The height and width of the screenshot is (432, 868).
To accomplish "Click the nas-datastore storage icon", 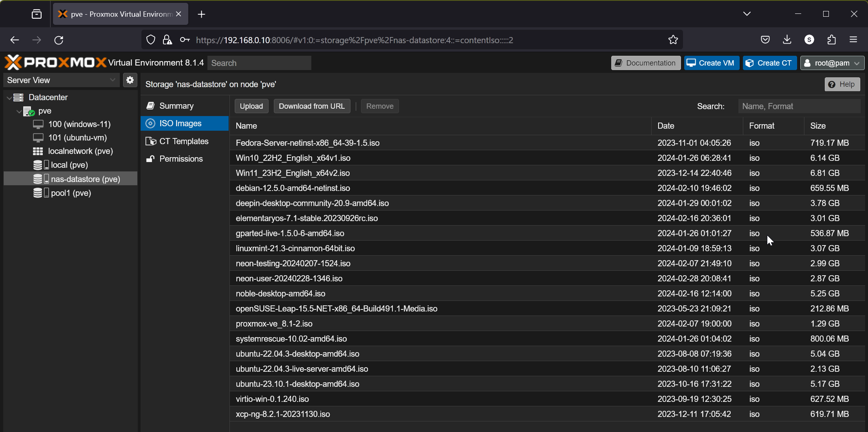I will [41, 179].
